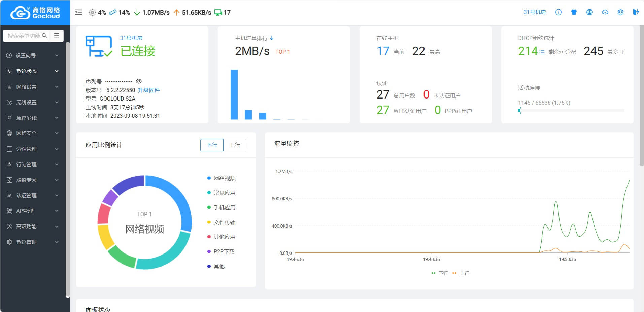Viewport: 644px width, 312px height.
Task: Expand the 系统状态 menu chevron
Action: tap(57, 71)
